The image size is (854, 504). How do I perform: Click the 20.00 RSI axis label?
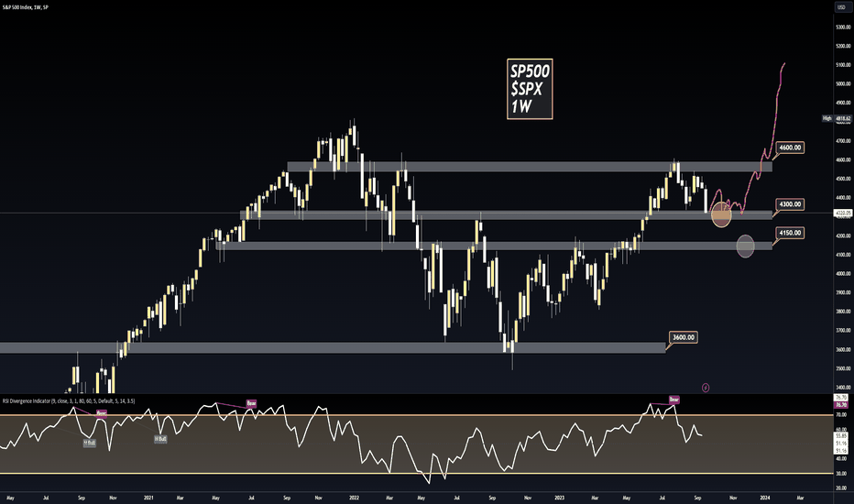click(x=841, y=488)
